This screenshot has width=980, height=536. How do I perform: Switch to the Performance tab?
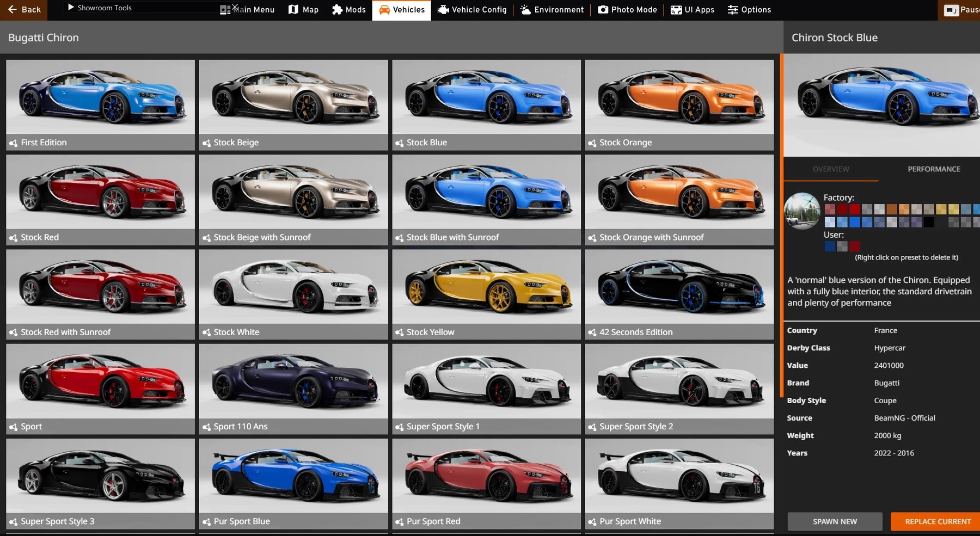tap(933, 169)
